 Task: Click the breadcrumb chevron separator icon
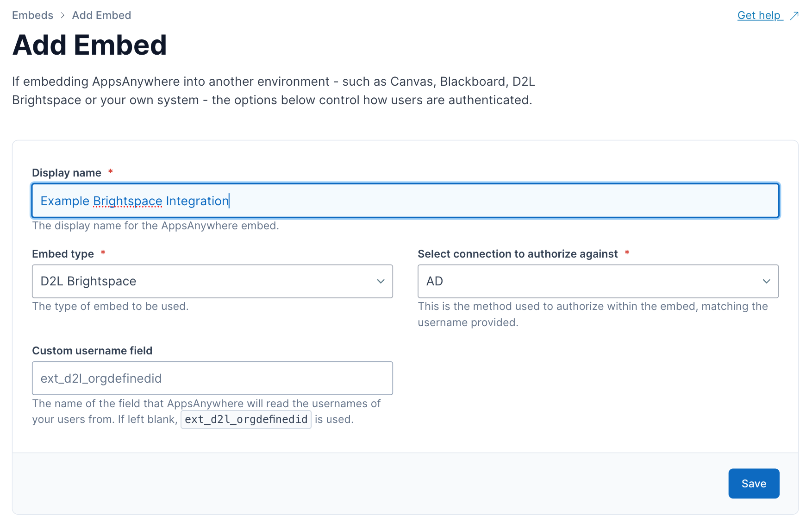tap(62, 16)
